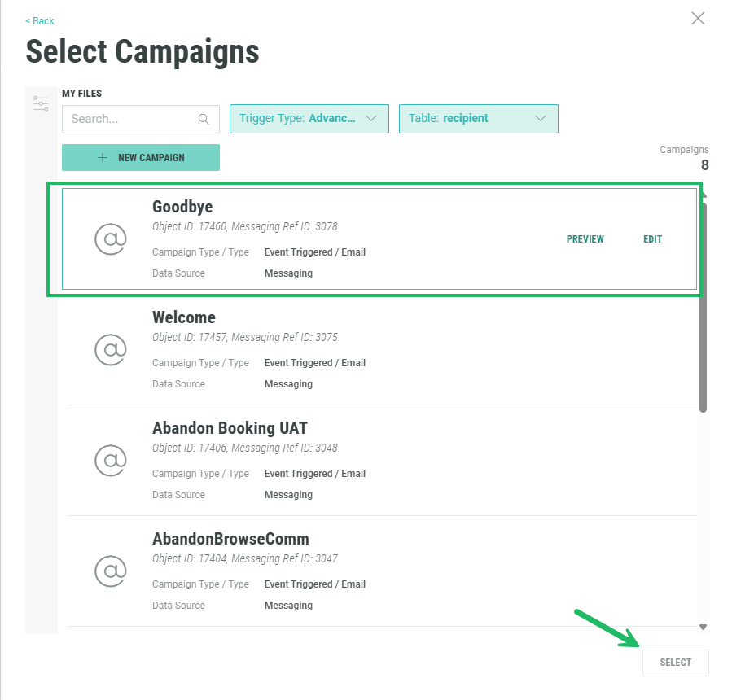The image size is (732, 700).
Task: Select the Welcome campaign title
Action: (184, 317)
